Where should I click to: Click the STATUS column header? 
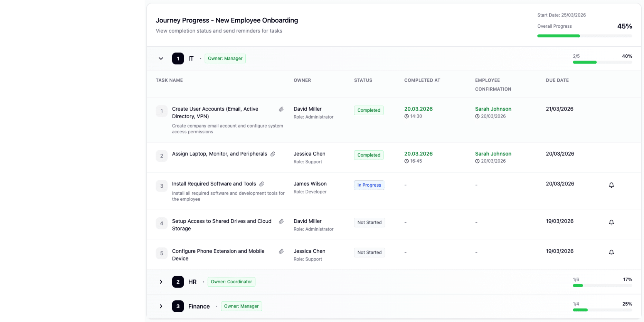point(363,80)
